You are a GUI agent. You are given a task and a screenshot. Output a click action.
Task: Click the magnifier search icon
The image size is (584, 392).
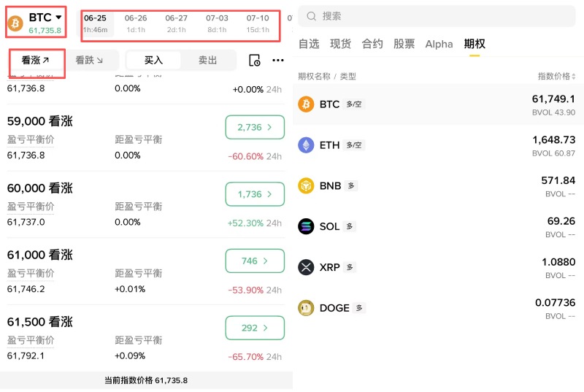[312, 16]
